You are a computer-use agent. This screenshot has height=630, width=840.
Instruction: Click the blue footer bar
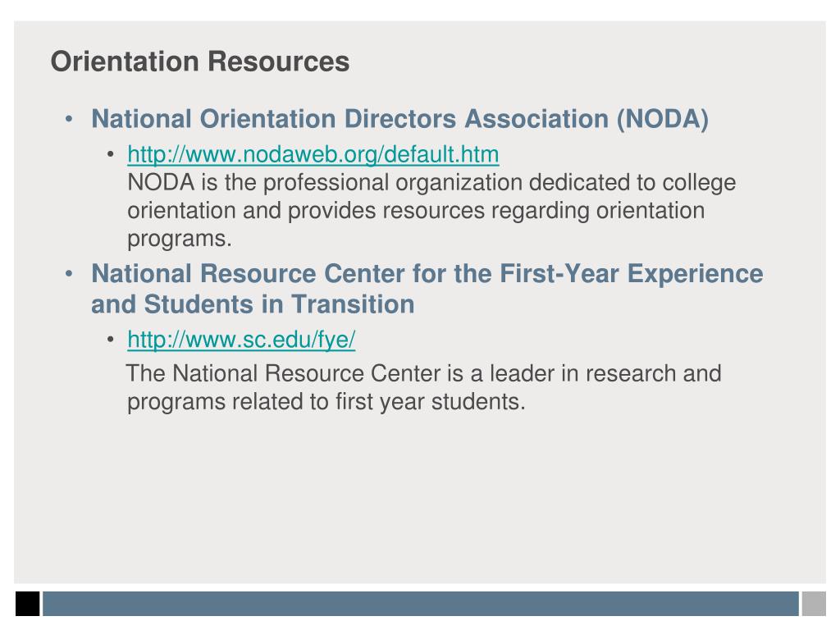tap(421, 604)
